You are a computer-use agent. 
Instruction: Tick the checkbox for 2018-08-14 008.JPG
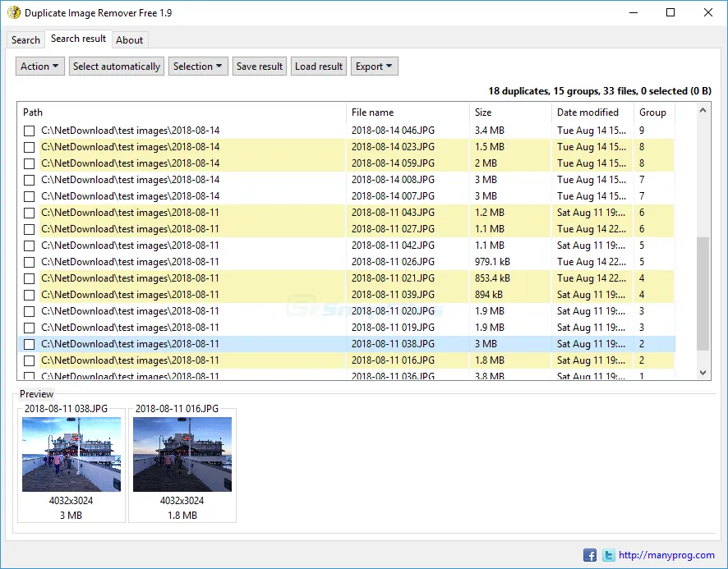click(x=30, y=180)
